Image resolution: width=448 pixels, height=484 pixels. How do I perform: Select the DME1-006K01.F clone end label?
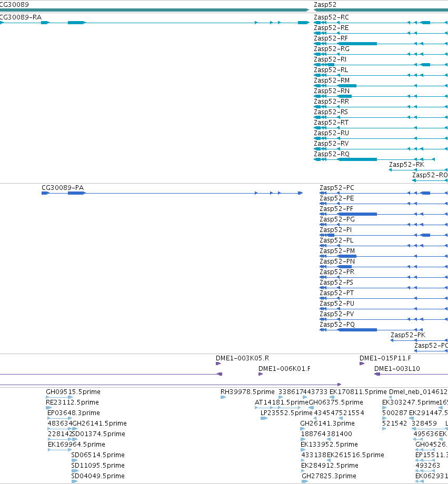pos(284,369)
